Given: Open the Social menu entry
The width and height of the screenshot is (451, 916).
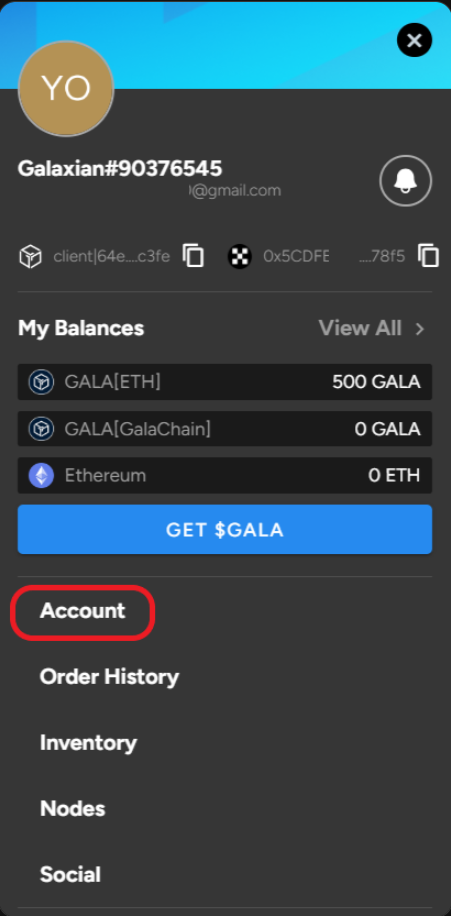Looking at the screenshot, I should pyautogui.click(x=70, y=875).
